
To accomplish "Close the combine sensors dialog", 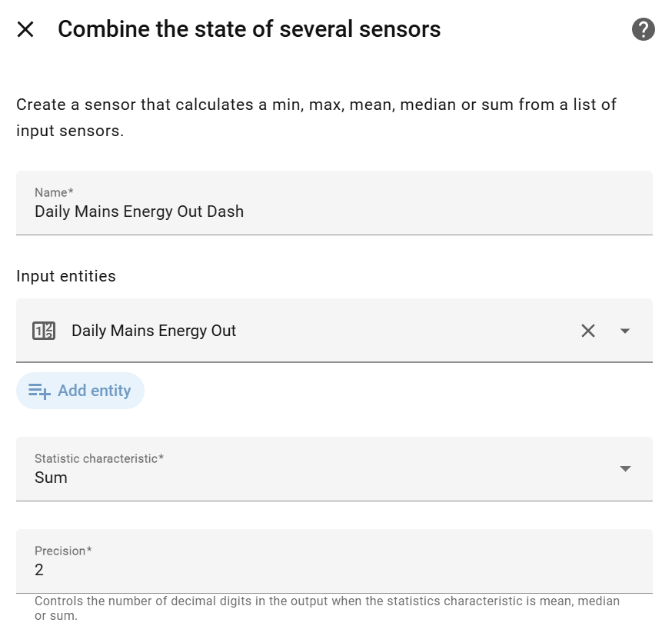I will [x=25, y=30].
